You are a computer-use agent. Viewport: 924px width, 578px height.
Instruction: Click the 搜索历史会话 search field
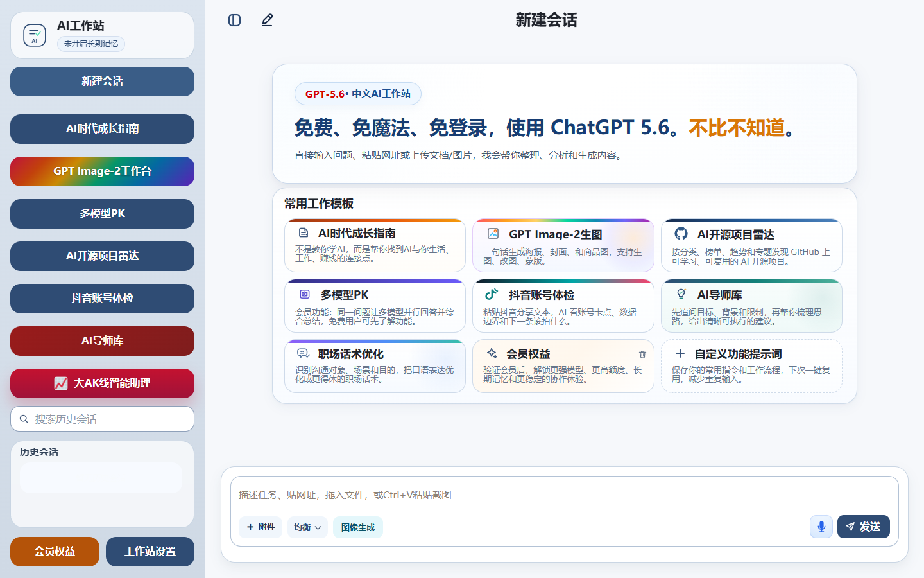tap(102, 419)
